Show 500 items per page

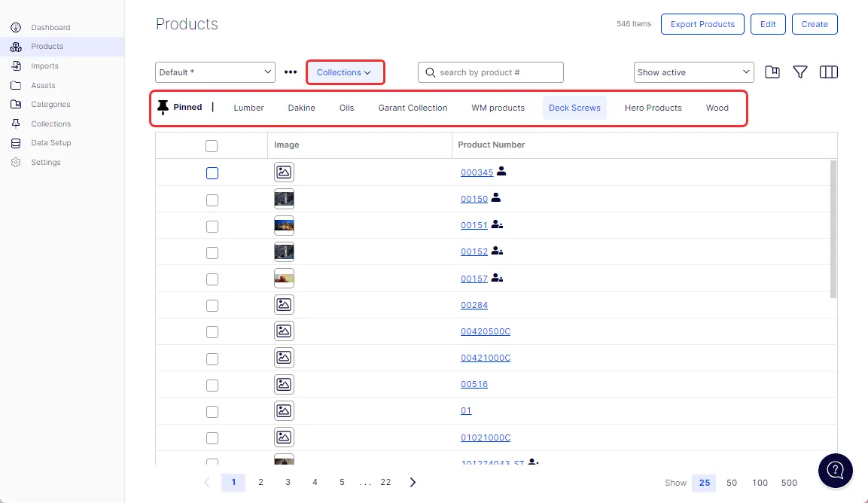point(789,483)
